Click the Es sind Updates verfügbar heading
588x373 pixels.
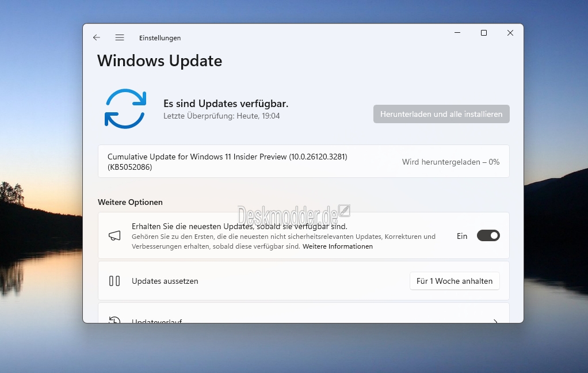226,104
